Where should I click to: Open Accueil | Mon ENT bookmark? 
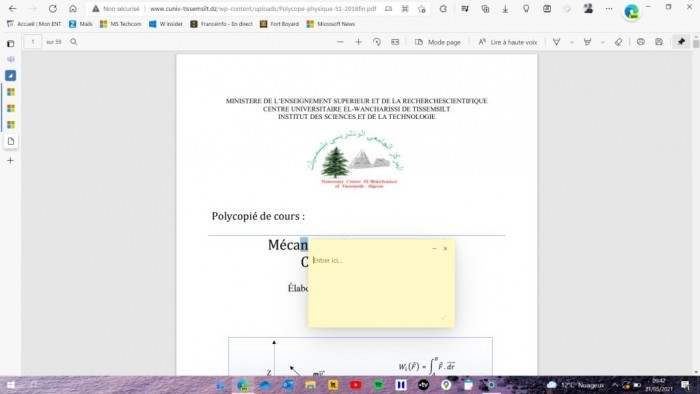point(34,24)
